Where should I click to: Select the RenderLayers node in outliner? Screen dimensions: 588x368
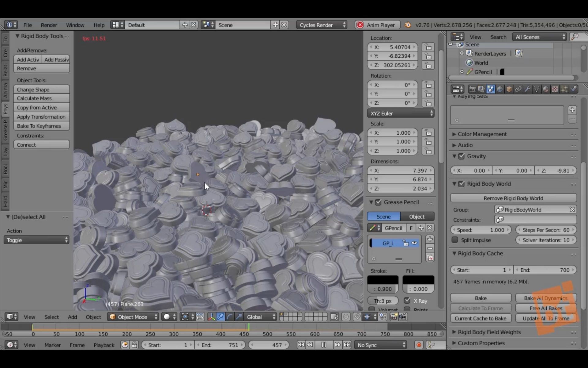(490, 53)
